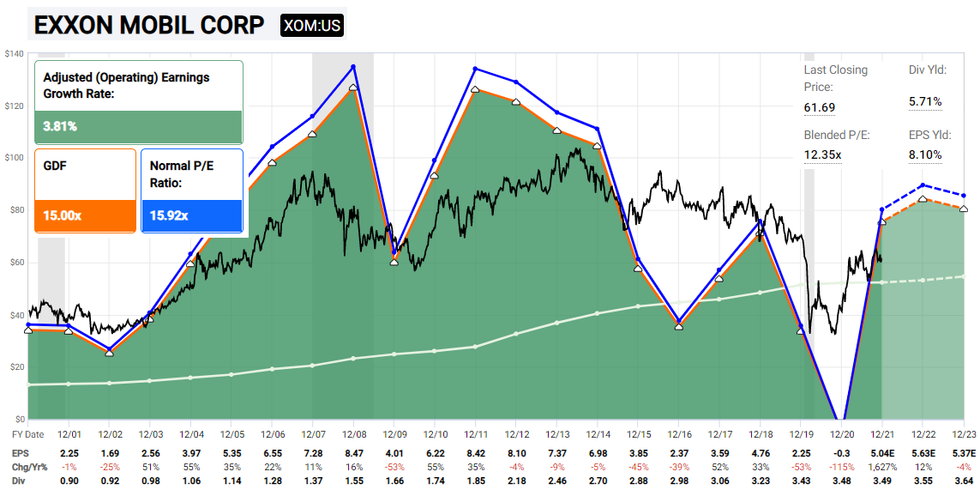The width and height of the screenshot is (980, 490).
Task: Click the Div row label
Action: [19, 481]
